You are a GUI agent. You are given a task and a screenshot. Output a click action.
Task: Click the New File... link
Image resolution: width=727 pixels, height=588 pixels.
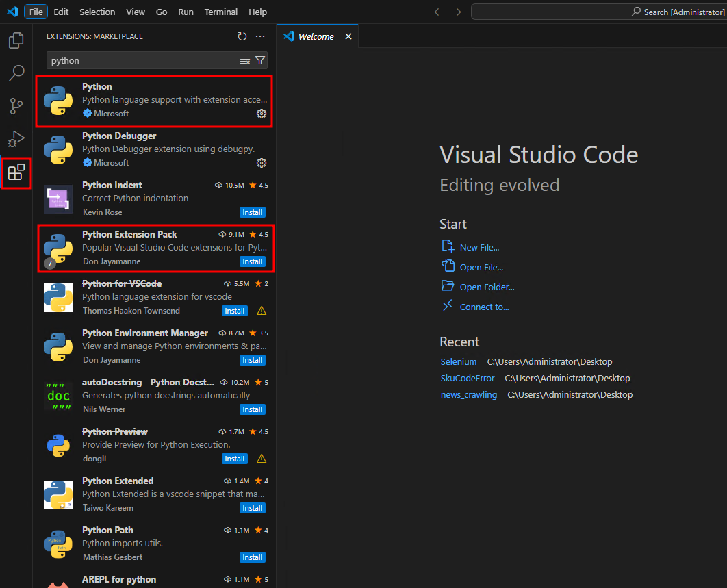479,248
